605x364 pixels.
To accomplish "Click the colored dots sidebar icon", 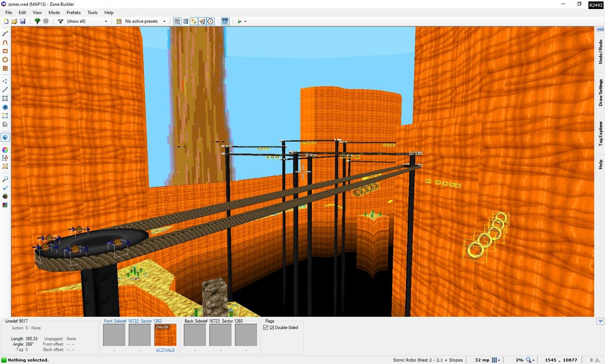I will coord(5,158).
